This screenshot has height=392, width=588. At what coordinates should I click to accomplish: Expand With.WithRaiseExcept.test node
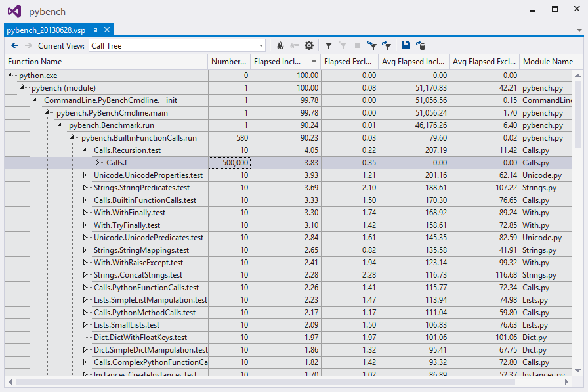85,262
